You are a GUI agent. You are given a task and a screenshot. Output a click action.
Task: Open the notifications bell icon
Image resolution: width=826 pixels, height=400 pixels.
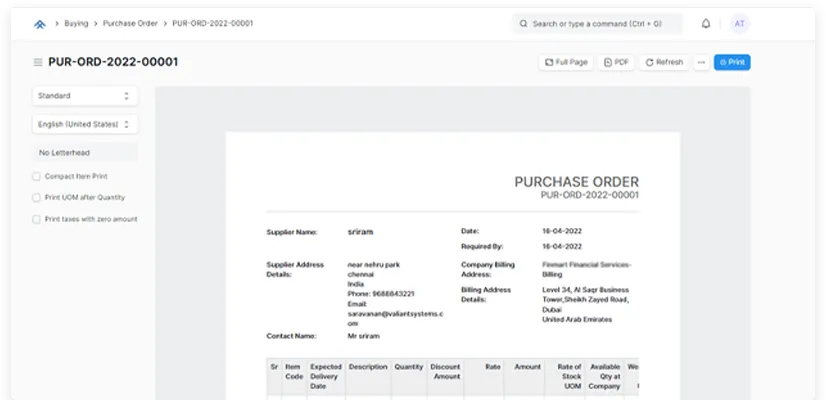point(706,23)
